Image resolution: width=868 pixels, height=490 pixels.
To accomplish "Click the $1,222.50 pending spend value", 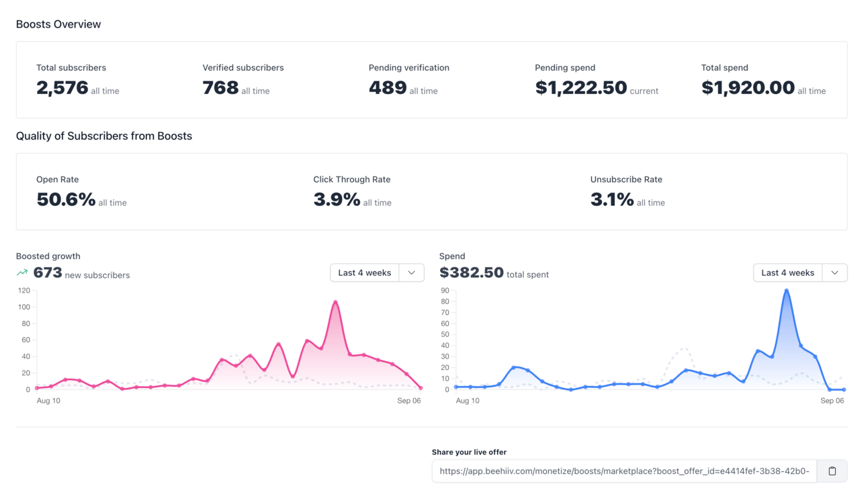I will click(x=581, y=88).
